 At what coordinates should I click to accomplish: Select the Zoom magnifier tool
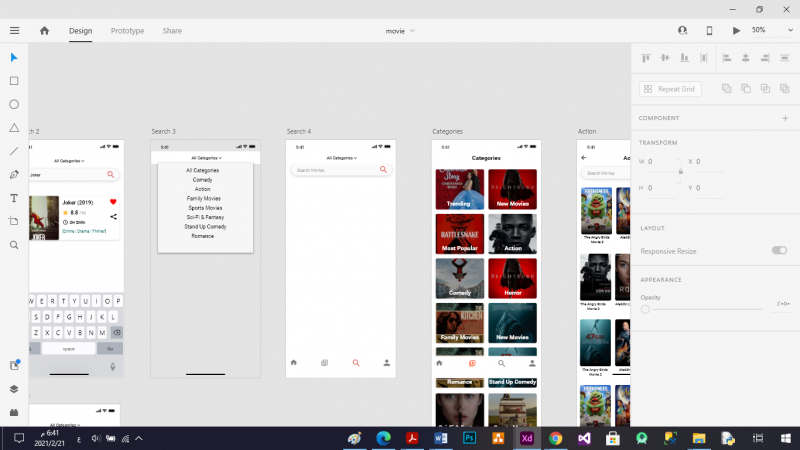tap(14, 245)
